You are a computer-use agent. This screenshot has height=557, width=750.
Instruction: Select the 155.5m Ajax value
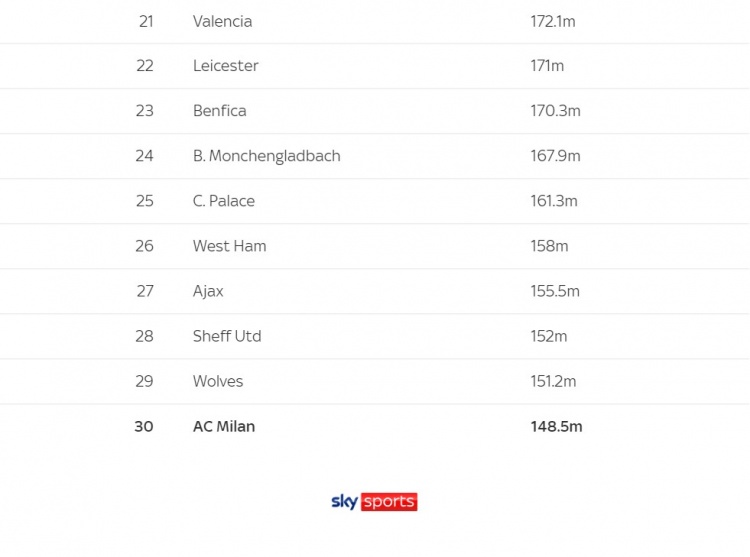tap(555, 291)
